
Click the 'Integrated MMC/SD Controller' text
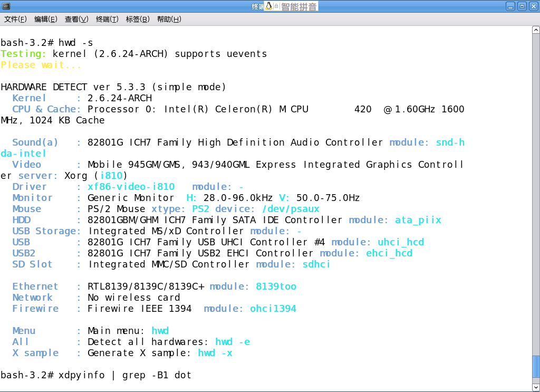169,264
